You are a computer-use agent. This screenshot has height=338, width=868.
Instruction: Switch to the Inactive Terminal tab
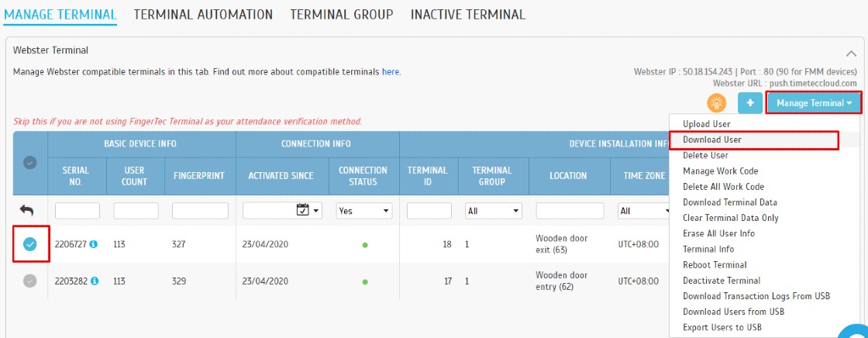468,15
